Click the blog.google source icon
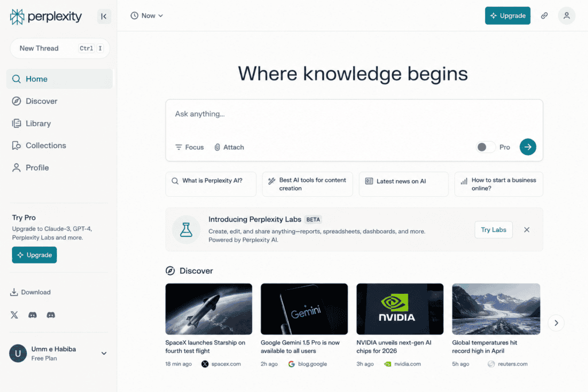 [x=291, y=364]
